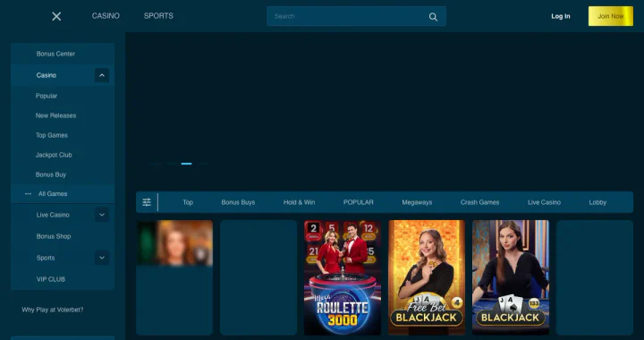The image size is (644, 340).
Task: Open Bonus Shop in the sidebar
Action: point(54,236)
